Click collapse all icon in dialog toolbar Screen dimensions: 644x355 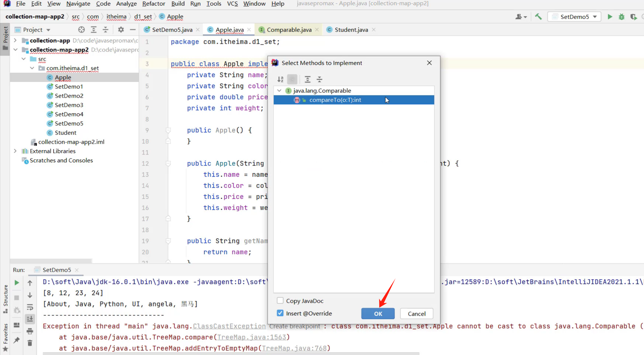(x=319, y=79)
